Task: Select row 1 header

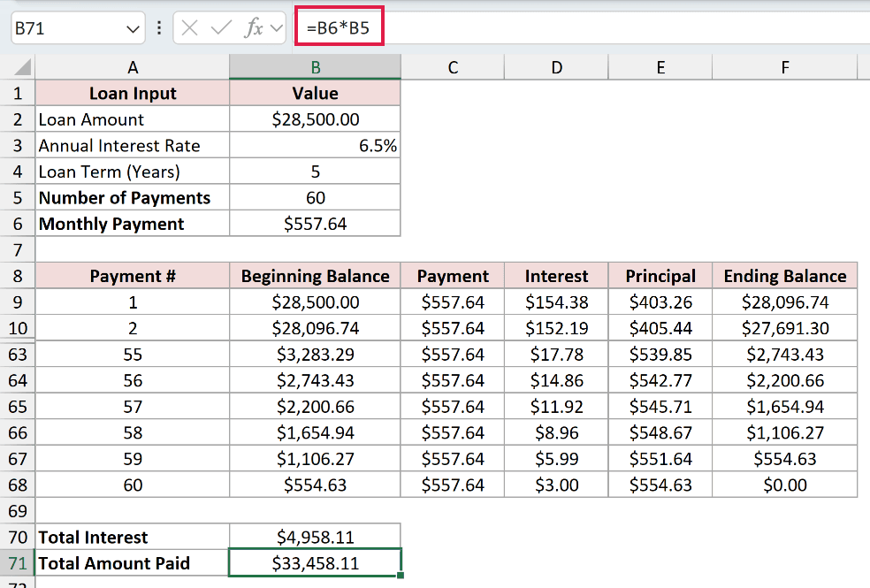Action: (18, 93)
